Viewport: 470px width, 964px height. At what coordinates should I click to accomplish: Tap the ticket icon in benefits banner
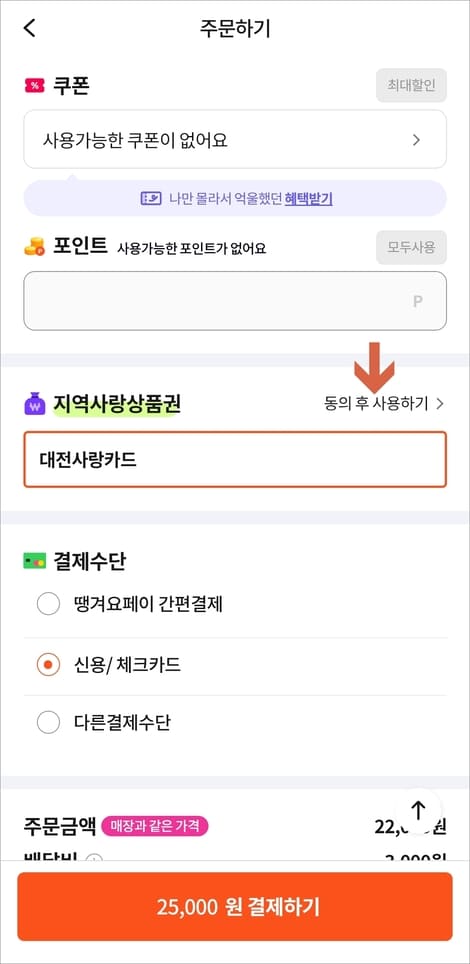point(151,199)
